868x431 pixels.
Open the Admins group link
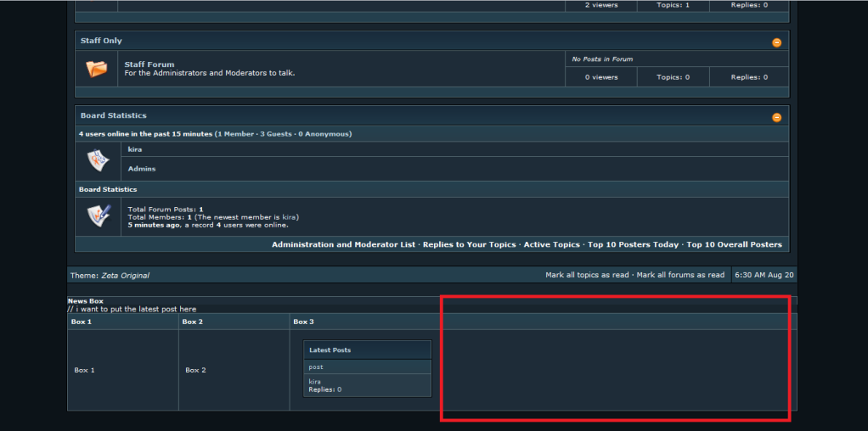141,169
